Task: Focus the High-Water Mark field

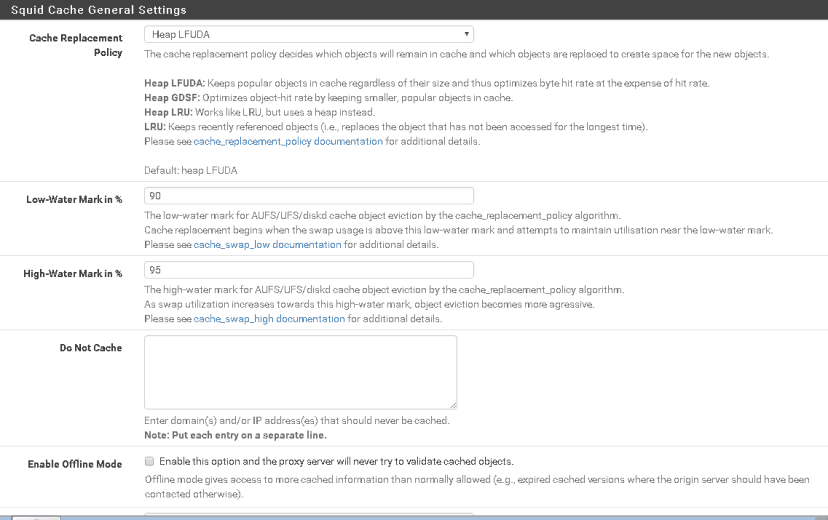Action: 309,270
